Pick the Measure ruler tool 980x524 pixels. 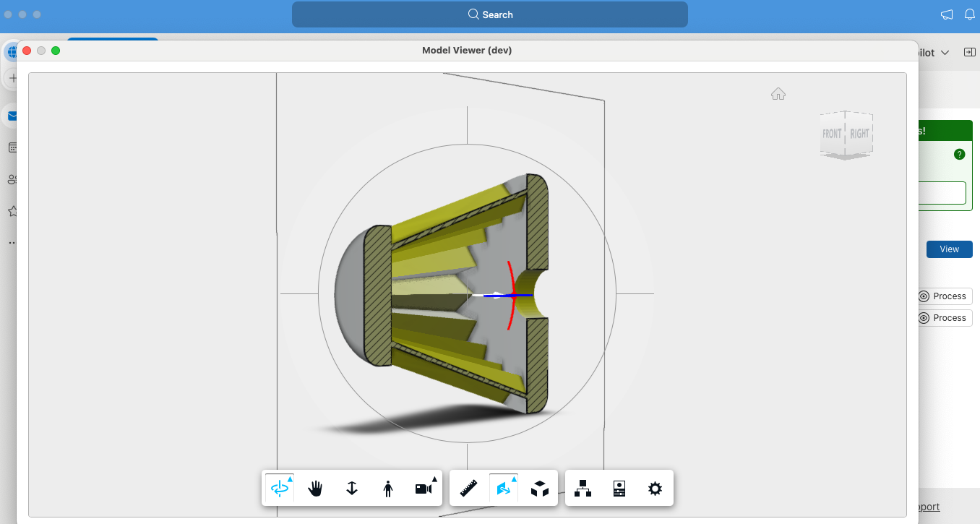point(468,489)
